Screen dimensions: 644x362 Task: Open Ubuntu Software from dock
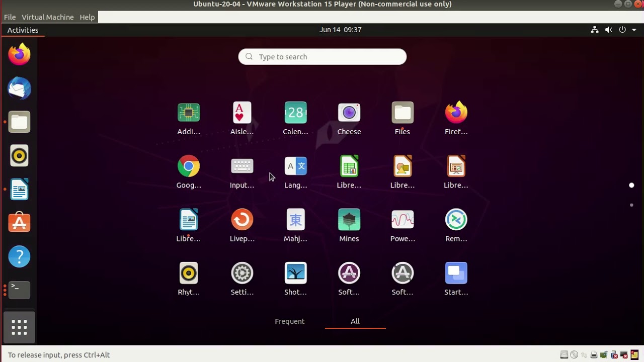coord(19,223)
